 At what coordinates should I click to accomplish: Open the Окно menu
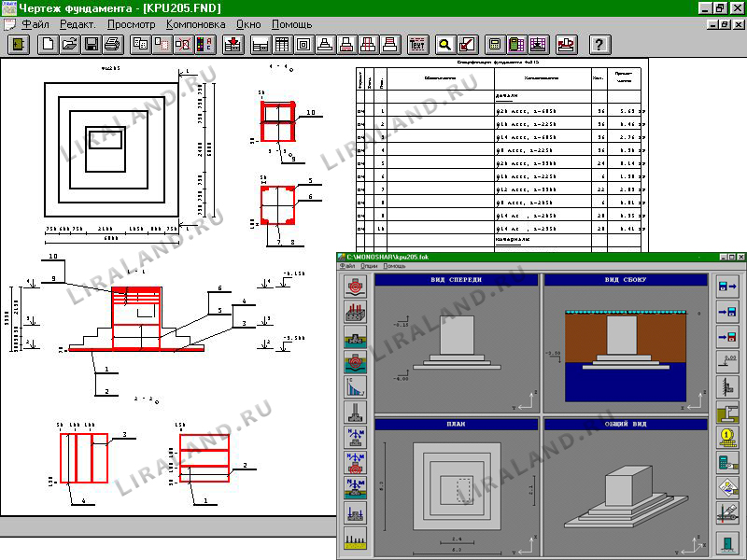click(x=248, y=22)
